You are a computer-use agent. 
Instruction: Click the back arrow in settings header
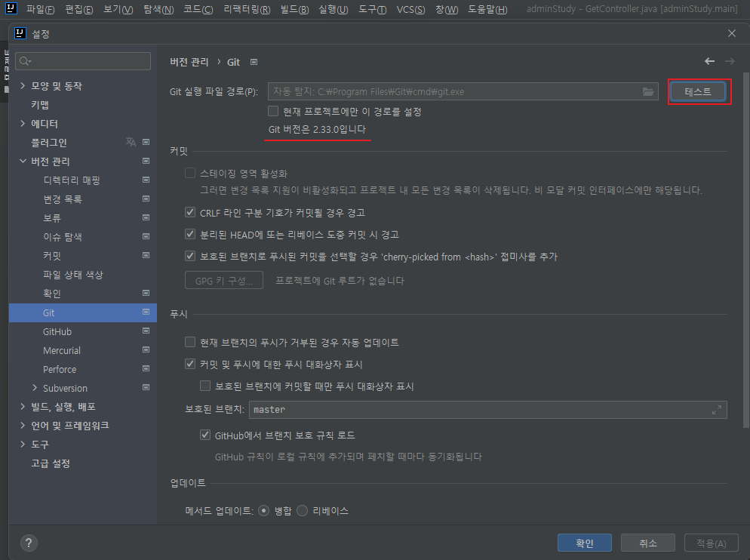coord(709,61)
